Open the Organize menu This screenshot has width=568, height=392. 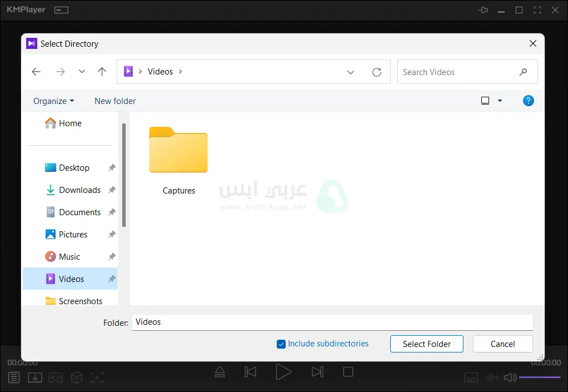pos(53,101)
